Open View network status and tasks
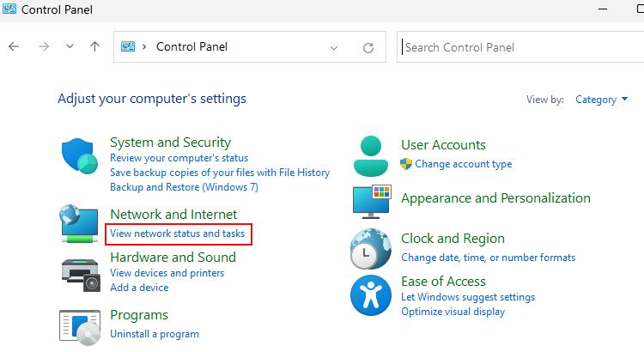This screenshot has width=644, height=352. coord(178,234)
